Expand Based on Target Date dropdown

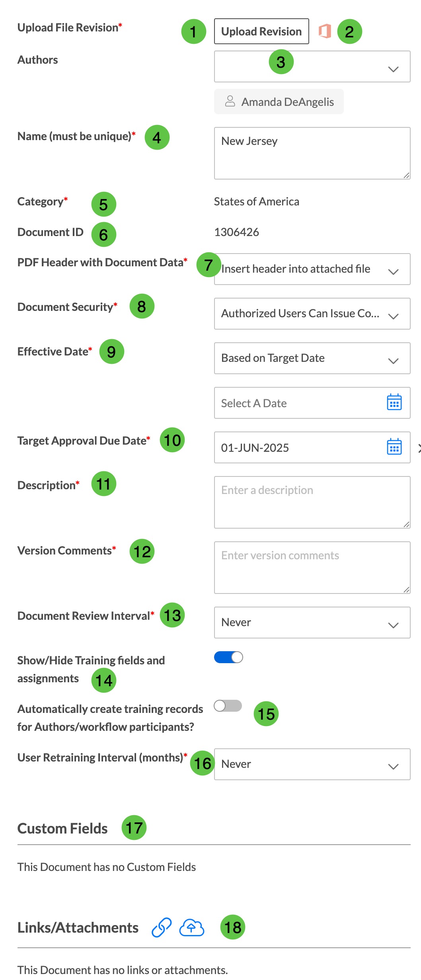(312, 358)
